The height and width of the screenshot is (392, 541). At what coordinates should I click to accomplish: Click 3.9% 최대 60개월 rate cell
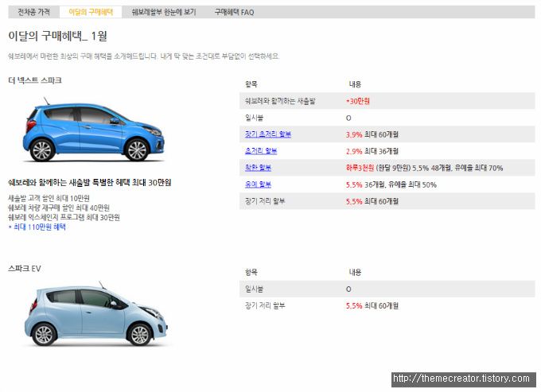[x=372, y=134]
